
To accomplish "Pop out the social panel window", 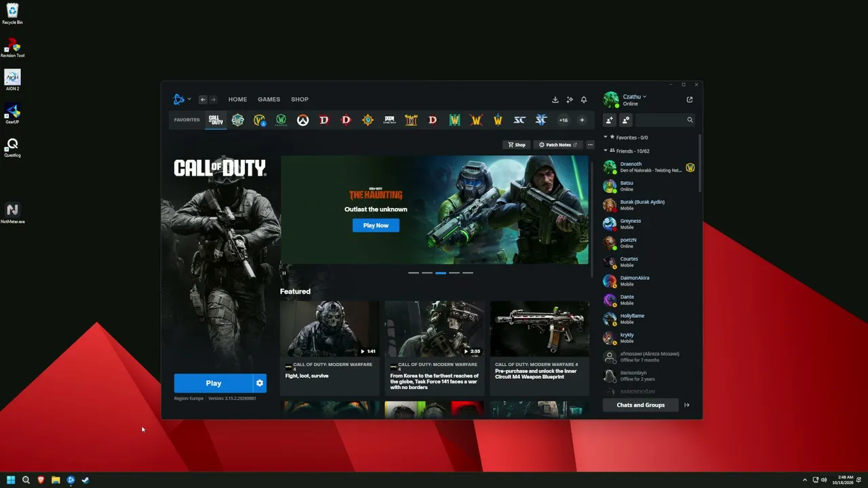I will coord(690,100).
